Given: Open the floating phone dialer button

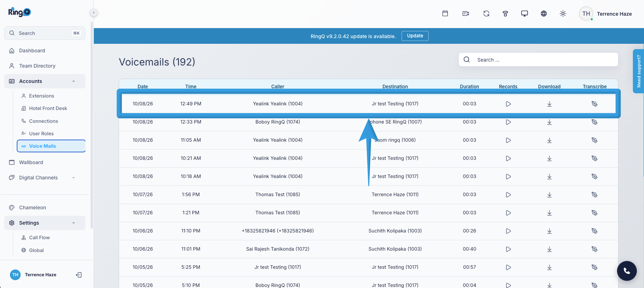Looking at the screenshot, I should 627,271.
